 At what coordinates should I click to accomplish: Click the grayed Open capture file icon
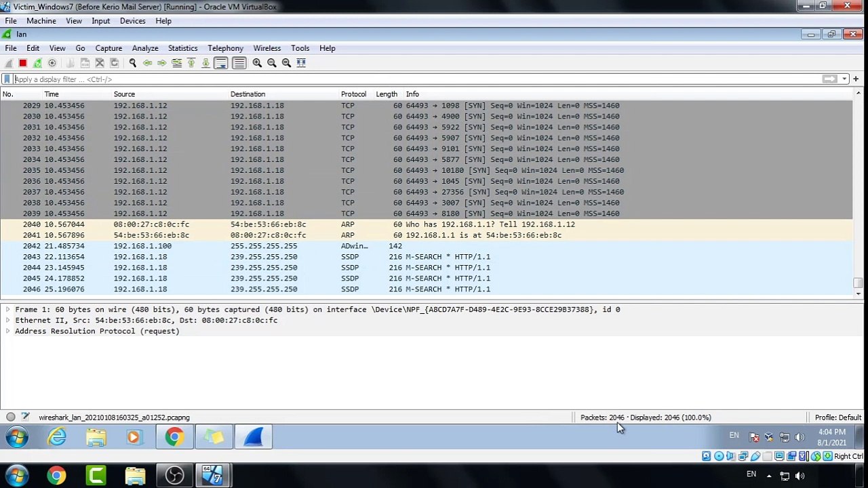[x=71, y=63]
